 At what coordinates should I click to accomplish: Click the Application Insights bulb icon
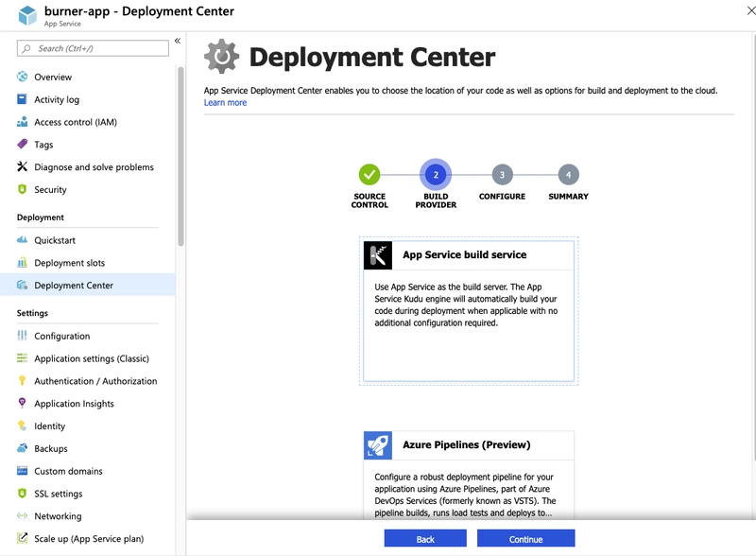(x=22, y=403)
